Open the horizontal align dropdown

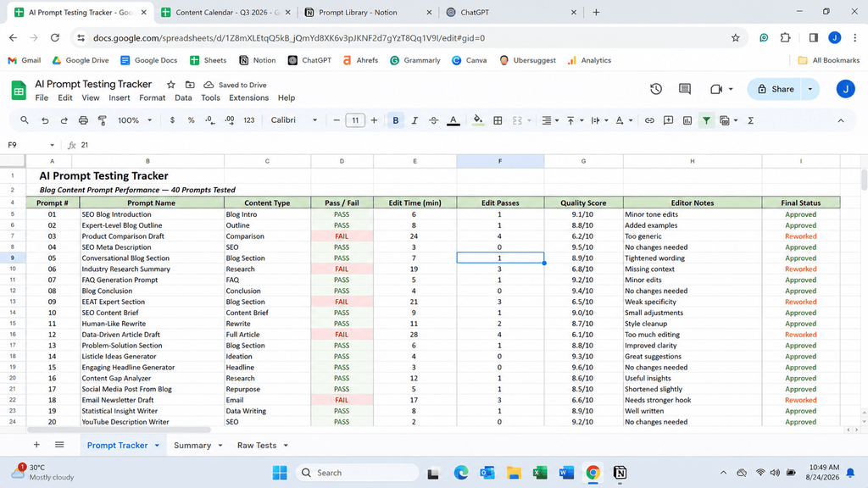click(x=549, y=120)
